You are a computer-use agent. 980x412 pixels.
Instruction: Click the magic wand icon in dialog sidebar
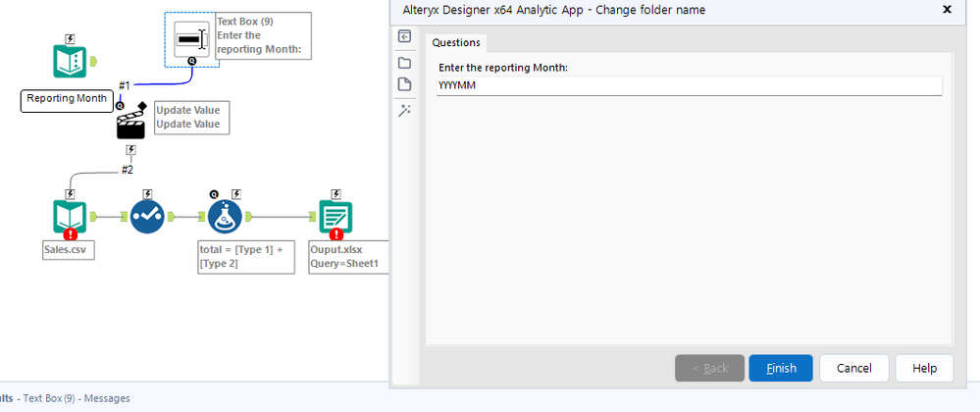[x=404, y=111]
